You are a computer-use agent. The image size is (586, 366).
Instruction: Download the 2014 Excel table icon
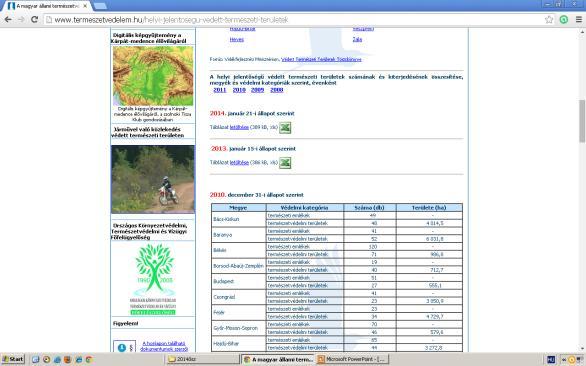coord(285,127)
